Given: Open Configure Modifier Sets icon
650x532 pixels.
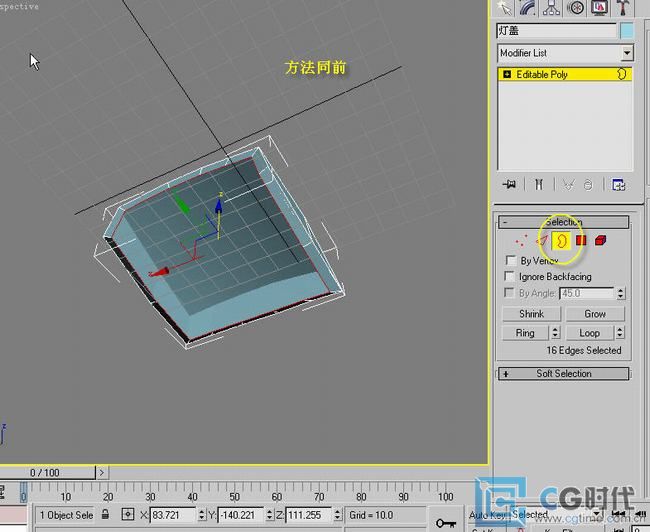Looking at the screenshot, I should (618, 185).
